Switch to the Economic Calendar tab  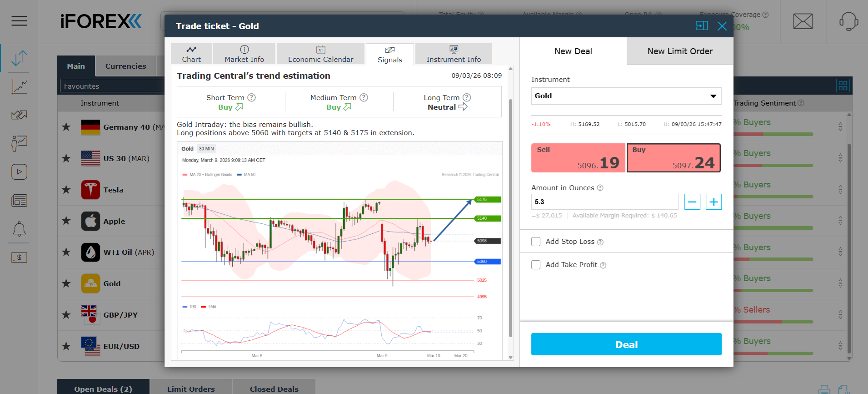[x=320, y=54]
